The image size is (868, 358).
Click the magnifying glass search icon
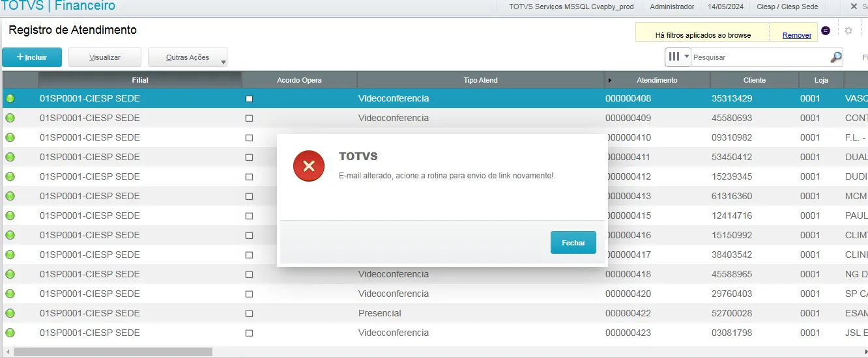[x=835, y=57]
